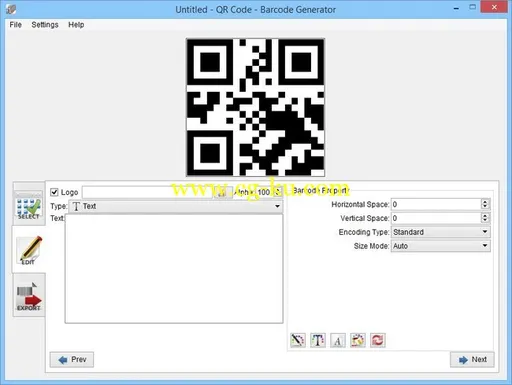Screen dimensions: 512x385
Task: Click the magic wand color icon
Action: (298, 340)
